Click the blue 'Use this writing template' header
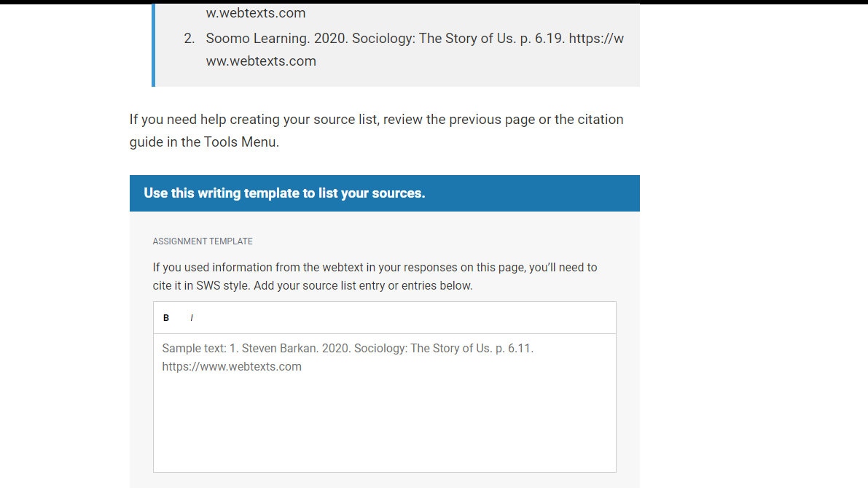The image size is (868, 488). pos(384,193)
